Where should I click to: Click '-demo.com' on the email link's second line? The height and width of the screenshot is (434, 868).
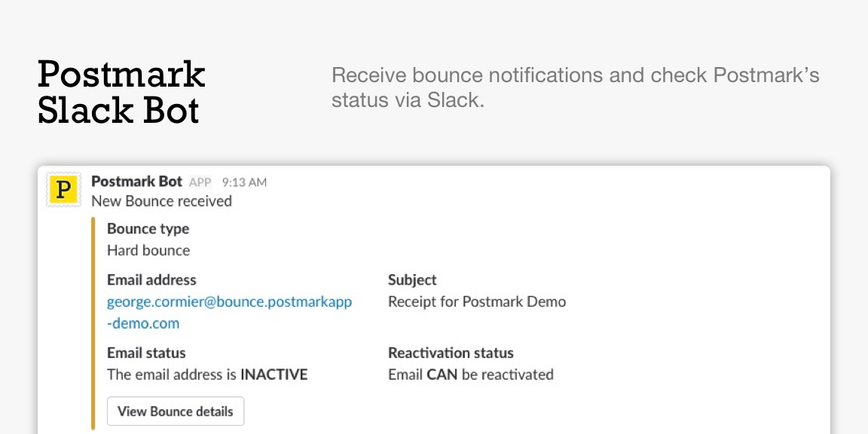coord(143,323)
